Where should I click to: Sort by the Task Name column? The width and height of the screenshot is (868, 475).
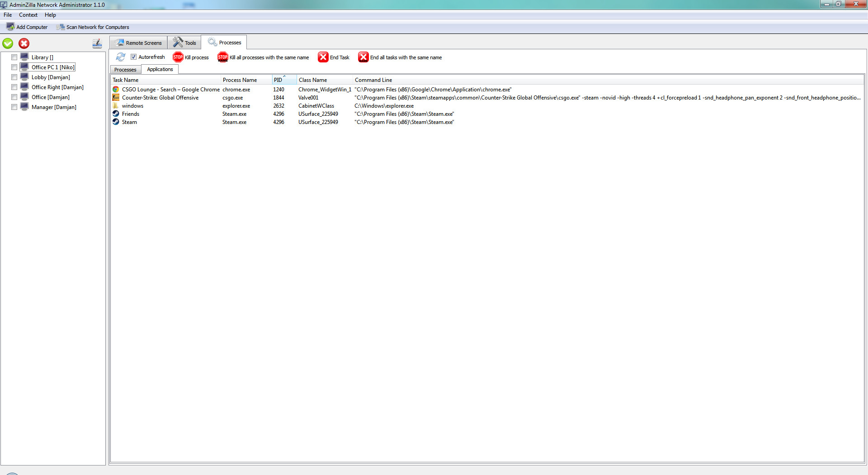pyautogui.click(x=166, y=80)
